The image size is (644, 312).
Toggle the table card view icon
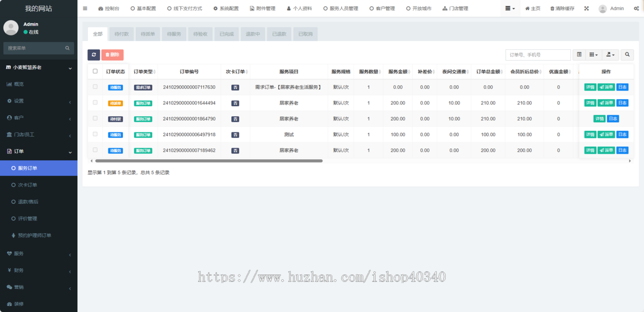(579, 55)
